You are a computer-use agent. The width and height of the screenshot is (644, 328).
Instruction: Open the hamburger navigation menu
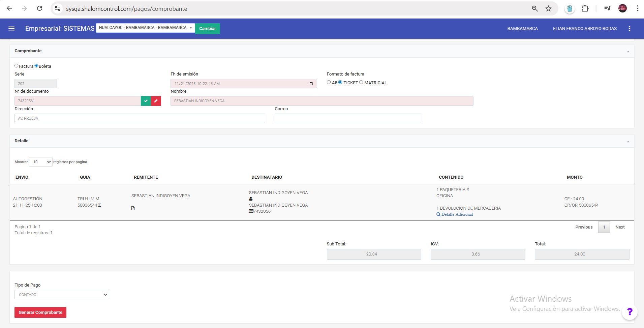[x=11, y=29]
